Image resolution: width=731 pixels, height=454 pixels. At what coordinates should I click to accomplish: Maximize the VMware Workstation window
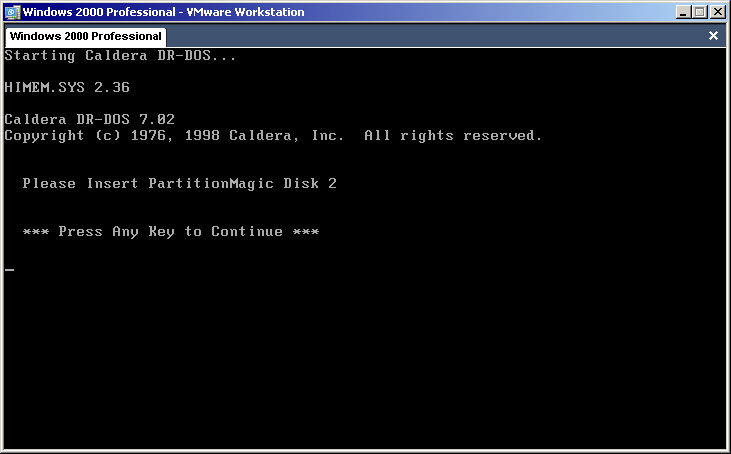point(700,12)
